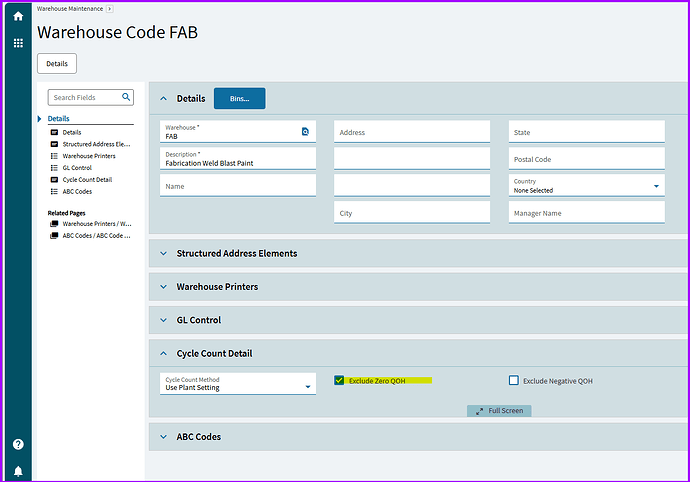Expand the Structured Address Elements section
690x482 pixels.
[x=163, y=254]
